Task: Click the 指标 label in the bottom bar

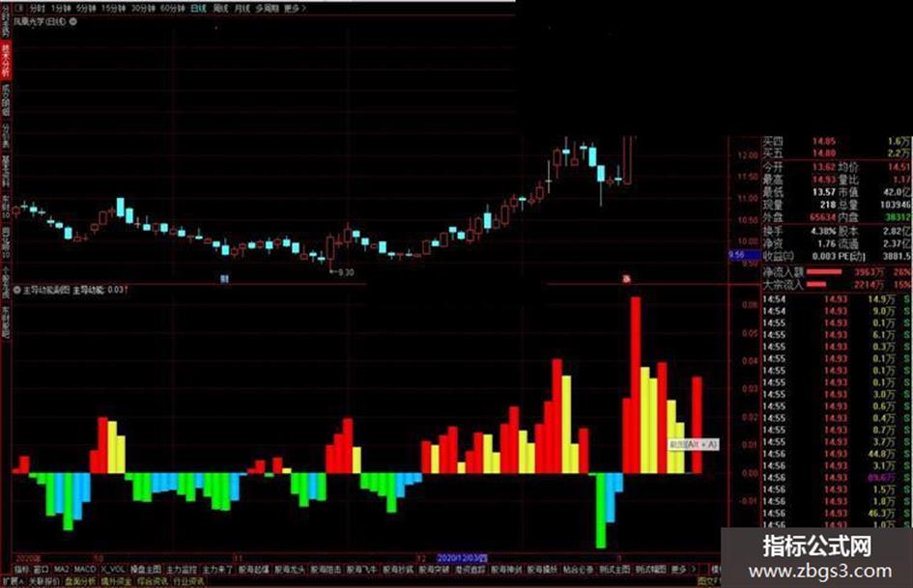Action: [21, 570]
